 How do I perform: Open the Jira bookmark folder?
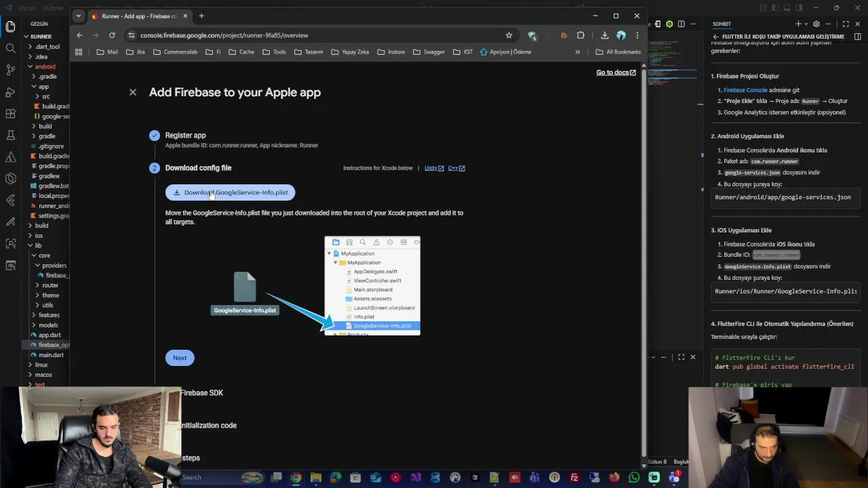coord(135,52)
